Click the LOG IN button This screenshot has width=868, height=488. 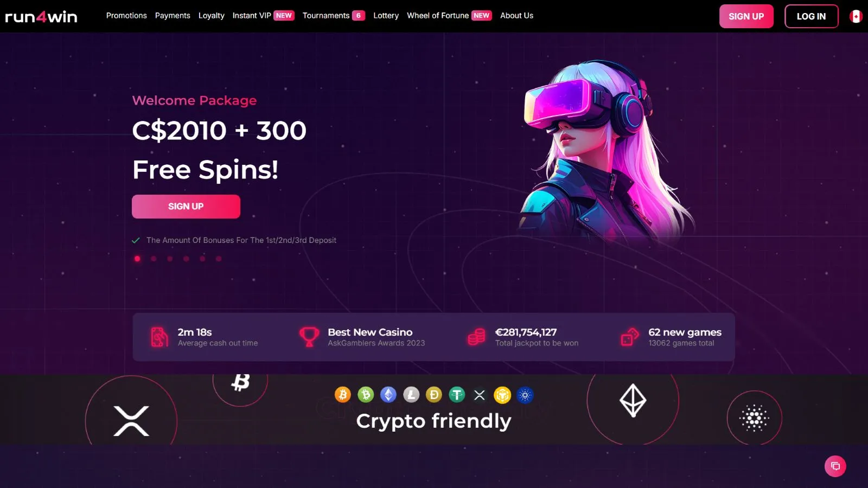(812, 16)
